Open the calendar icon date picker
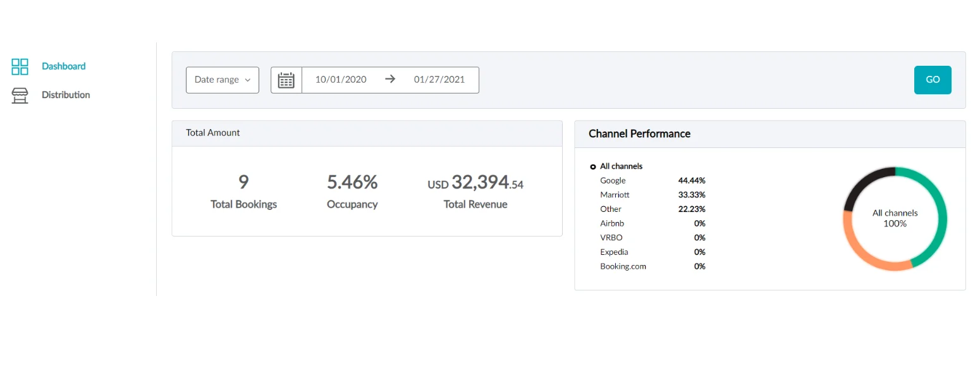Image resolution: width=980 pixels, height=370 pixels. 286,80
